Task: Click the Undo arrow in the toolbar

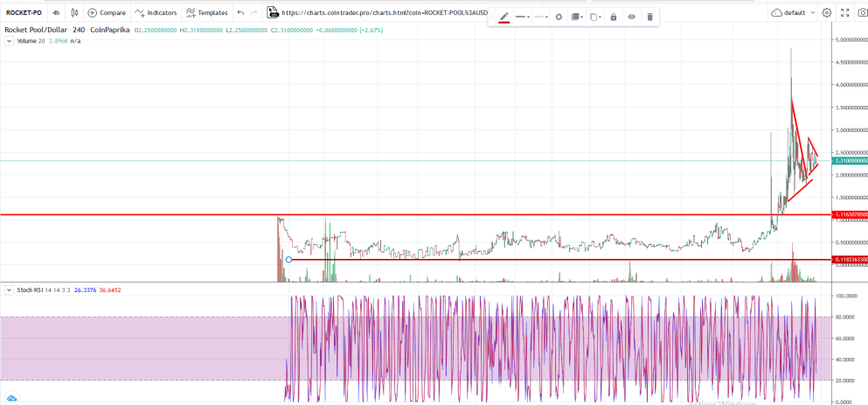Action: point(240,13)
